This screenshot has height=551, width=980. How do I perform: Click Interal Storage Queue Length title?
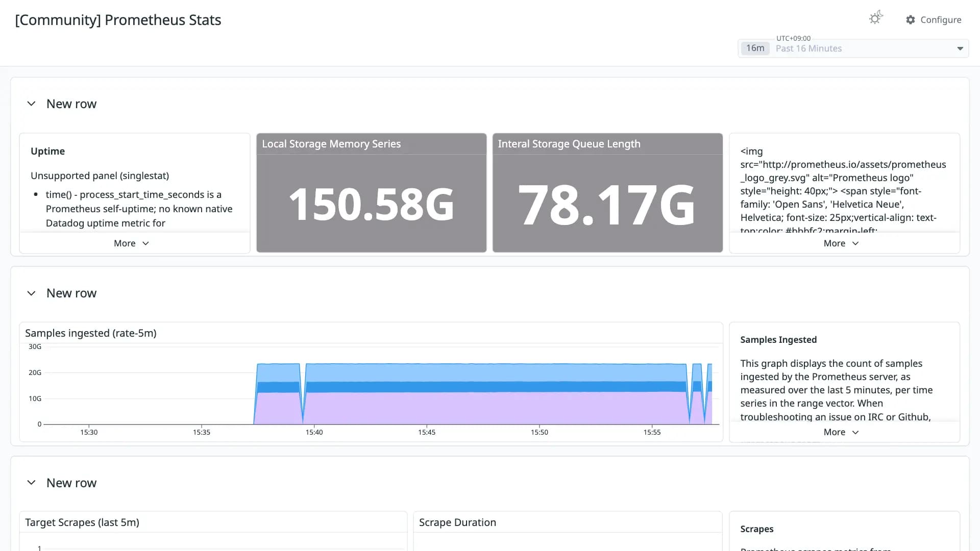coord(569,144)
